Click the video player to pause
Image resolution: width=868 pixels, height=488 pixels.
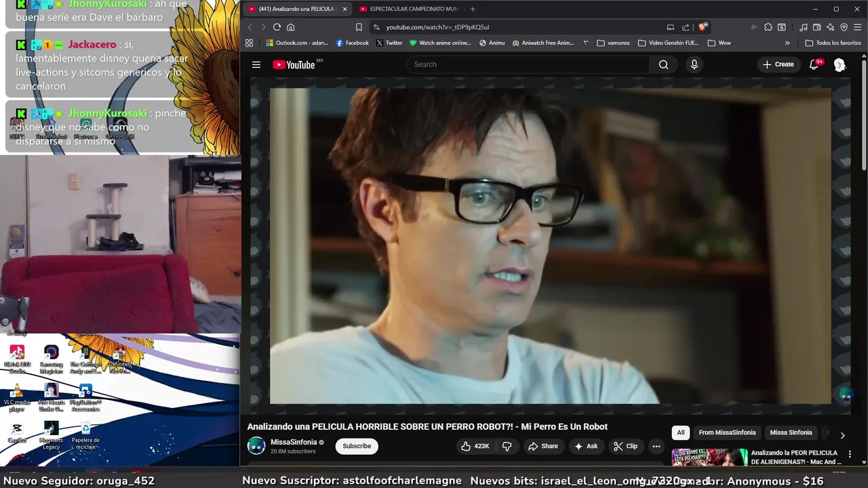[x=550, y=246]
